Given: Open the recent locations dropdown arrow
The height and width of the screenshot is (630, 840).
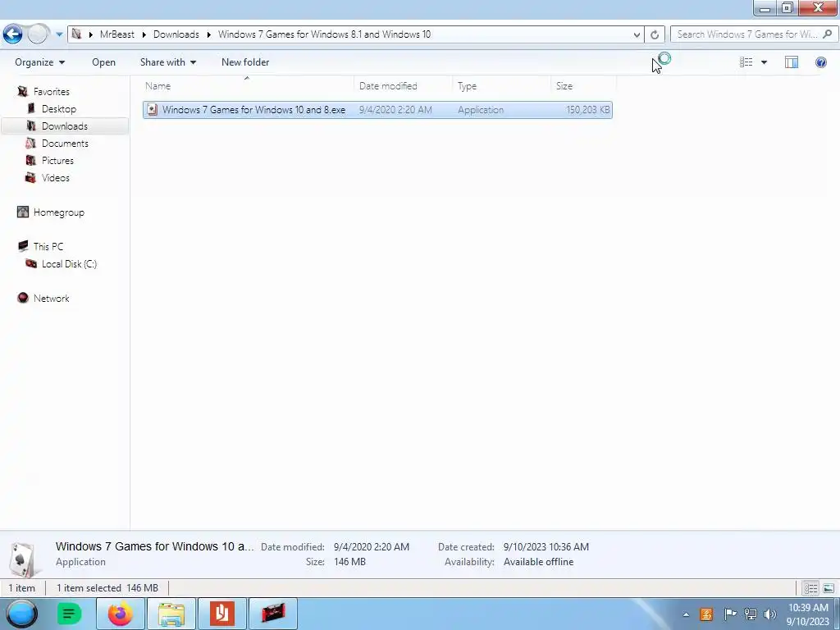Looking at the screenshot, I should (59, 34).
